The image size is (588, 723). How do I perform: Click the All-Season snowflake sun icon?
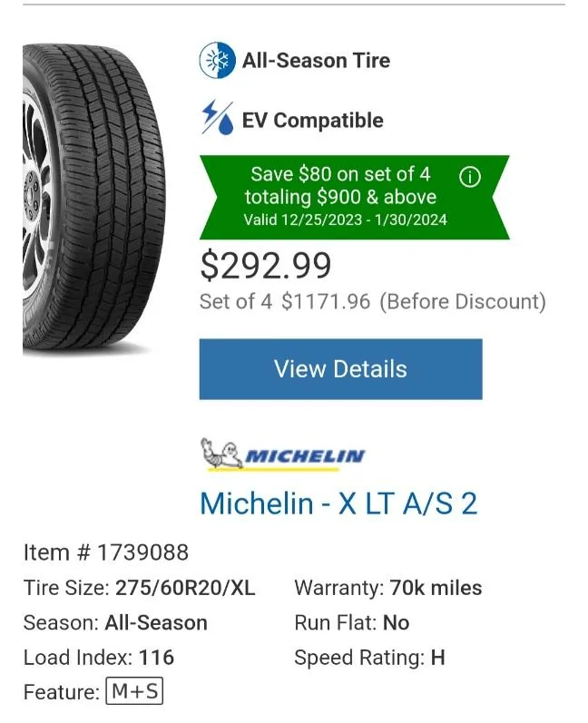[x=217, y=62]
